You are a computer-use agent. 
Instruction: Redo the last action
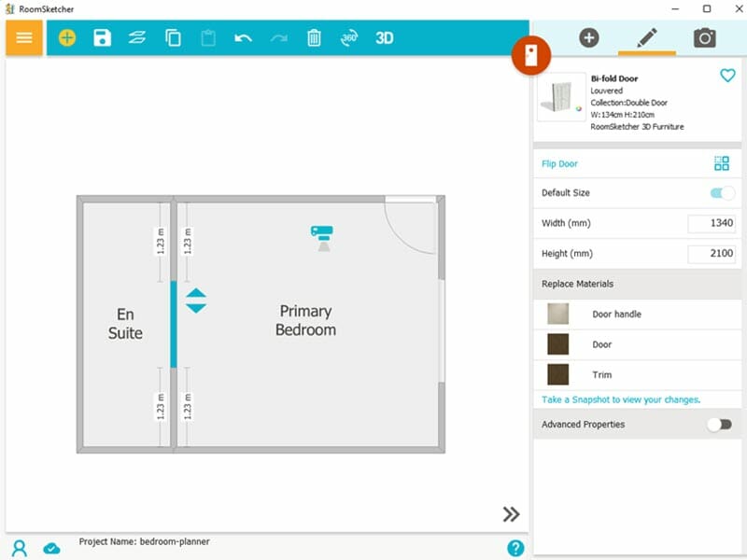point(277,38)
